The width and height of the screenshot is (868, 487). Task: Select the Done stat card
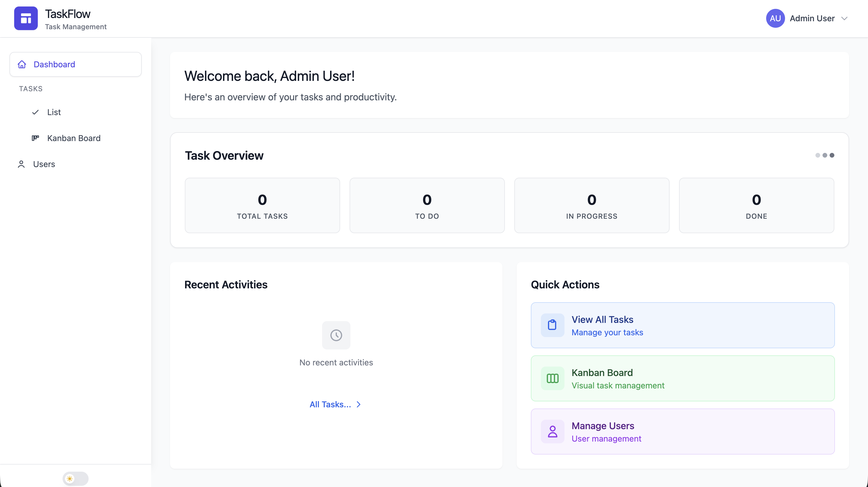(756, 205)
